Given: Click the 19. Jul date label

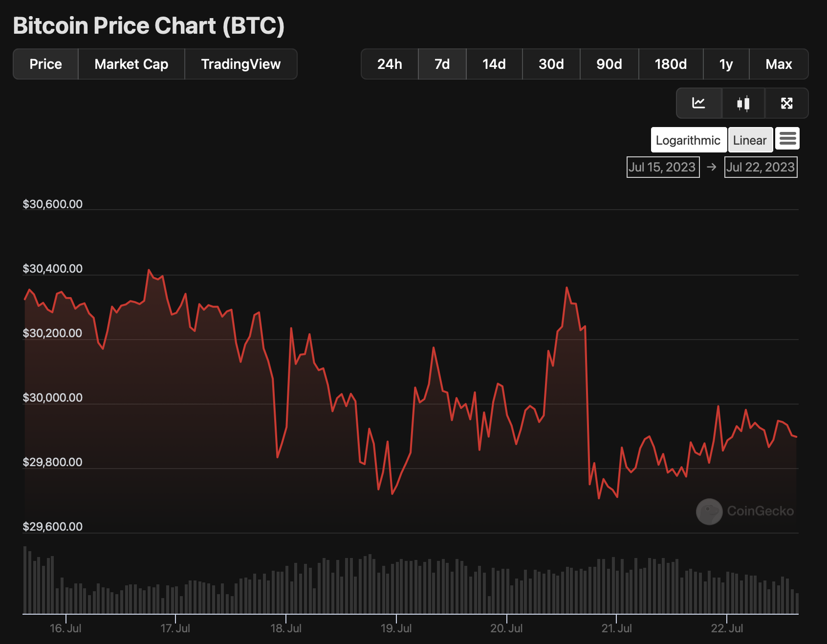Looking at the screenshot, I should (x=396, y=628).
